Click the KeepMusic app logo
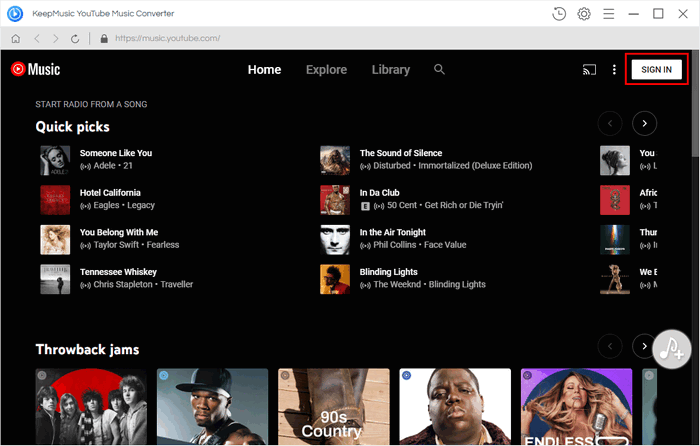700x446 pixels. [15, 14]
